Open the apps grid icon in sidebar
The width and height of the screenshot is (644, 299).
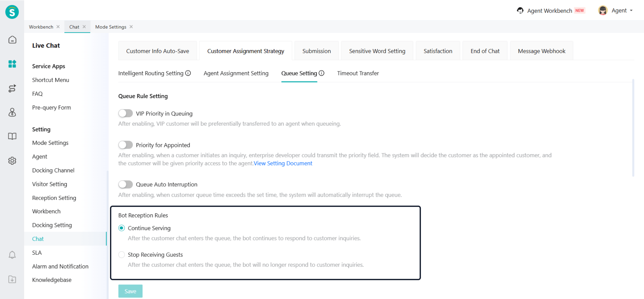tap(12, 64)
